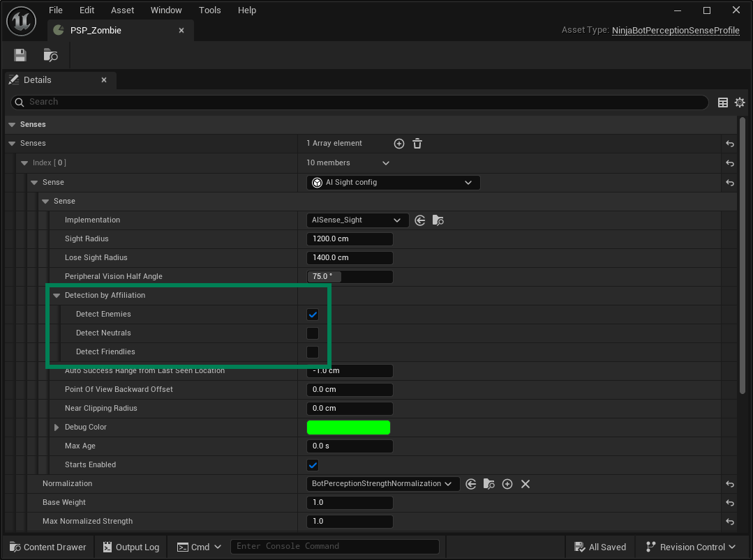Viewport: 753px width, 560px height.
Task: Click the Enter Console Command field
Action: point(335,547)
